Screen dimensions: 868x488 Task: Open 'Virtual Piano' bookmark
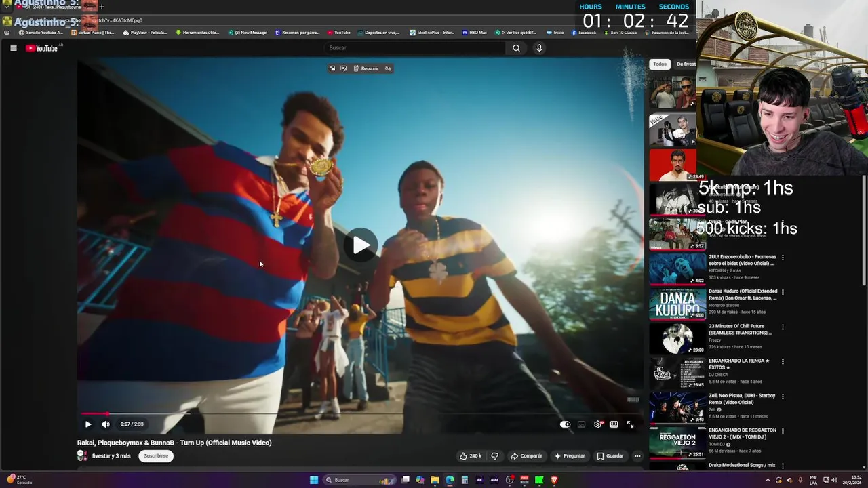[x=93, y=33]
